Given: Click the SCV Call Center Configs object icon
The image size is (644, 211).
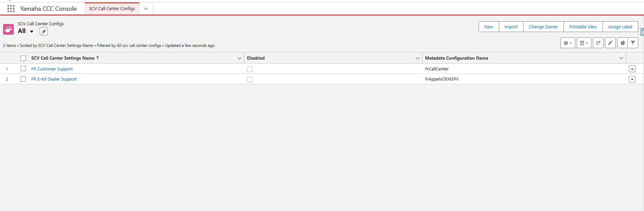Looking at the screenshot, I should (8, 29).
